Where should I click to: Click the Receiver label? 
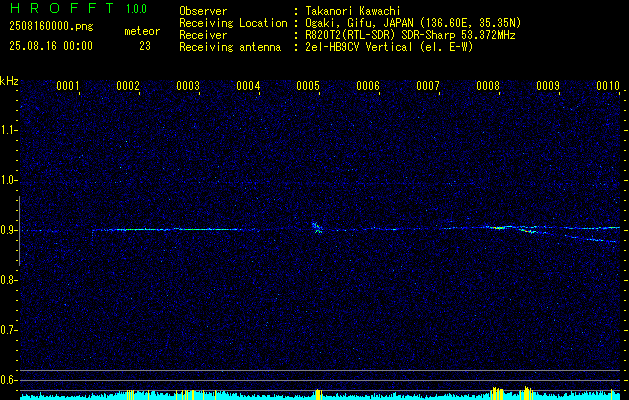click(x=203, y=35)
